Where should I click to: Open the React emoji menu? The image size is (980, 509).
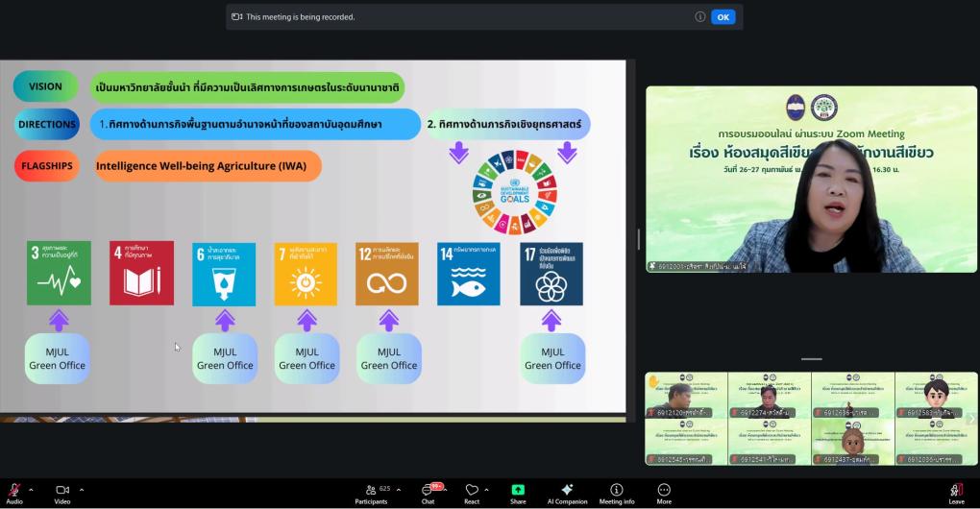pos(472,491)
